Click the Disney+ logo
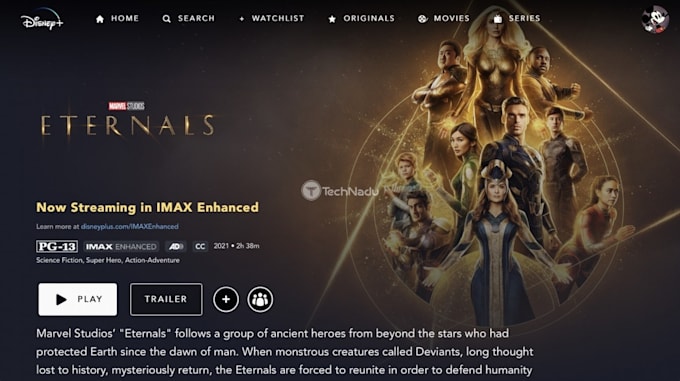The width and height of the screenshot is (680, 381). 42,20
